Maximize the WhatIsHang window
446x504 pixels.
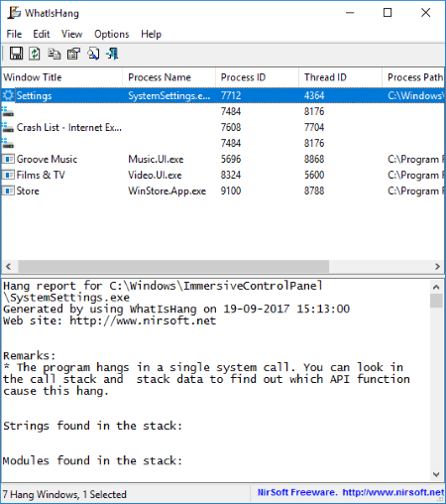click(x=388, y=13)
